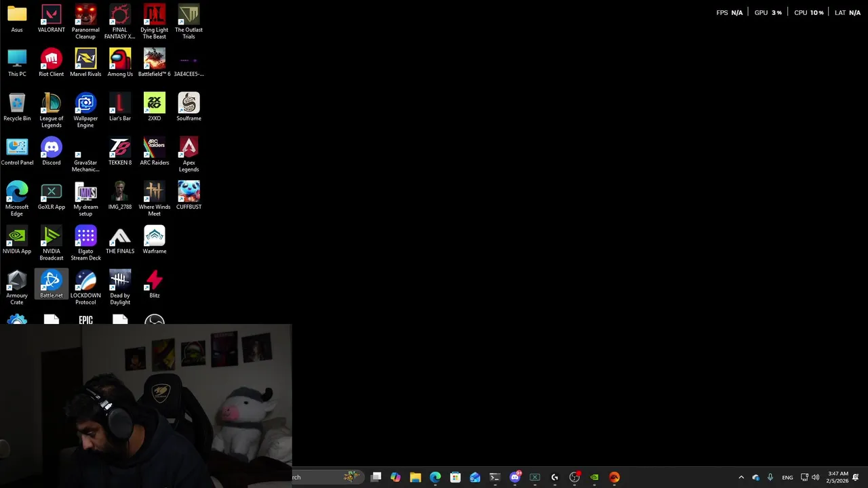
Task: Select the Where Winds Meet icon
Action: (155, 199)
